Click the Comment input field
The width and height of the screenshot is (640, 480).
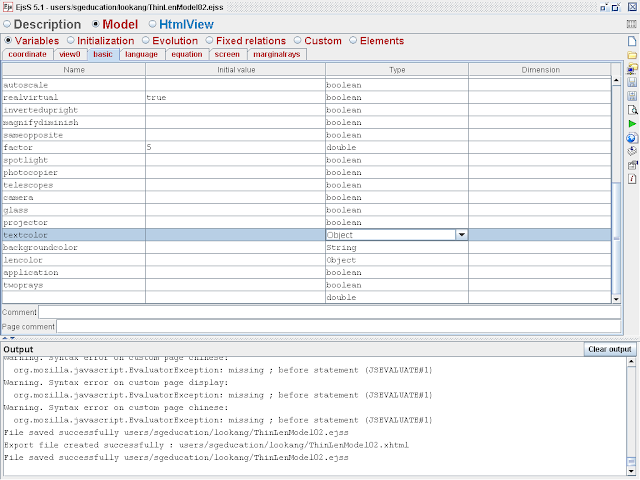tap(329, 312)
